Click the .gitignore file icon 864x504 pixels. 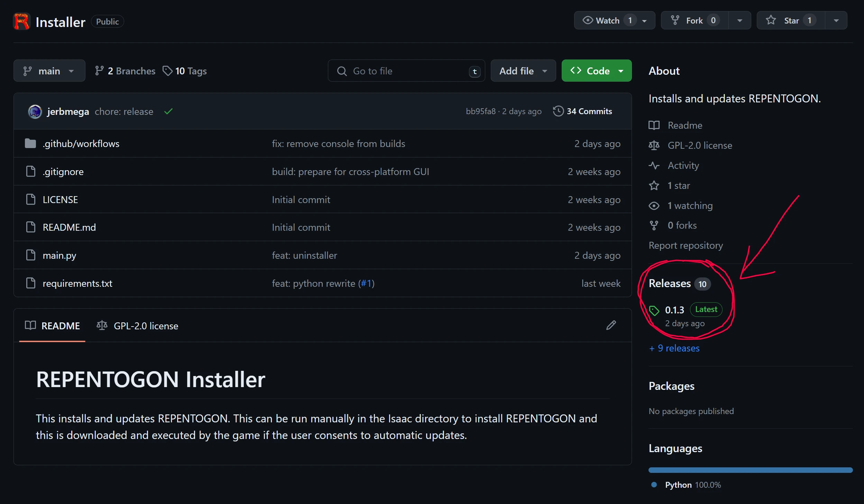[x=31, y=171]
